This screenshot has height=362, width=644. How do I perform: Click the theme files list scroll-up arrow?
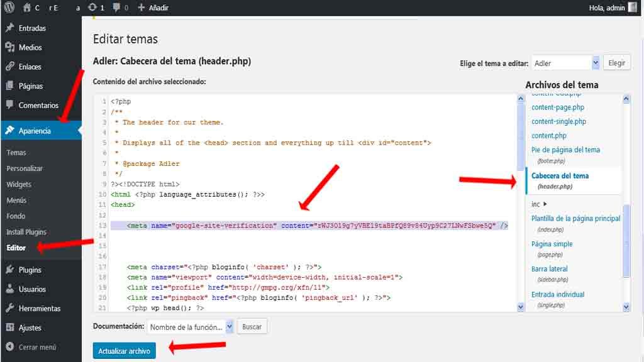point(626,99)
